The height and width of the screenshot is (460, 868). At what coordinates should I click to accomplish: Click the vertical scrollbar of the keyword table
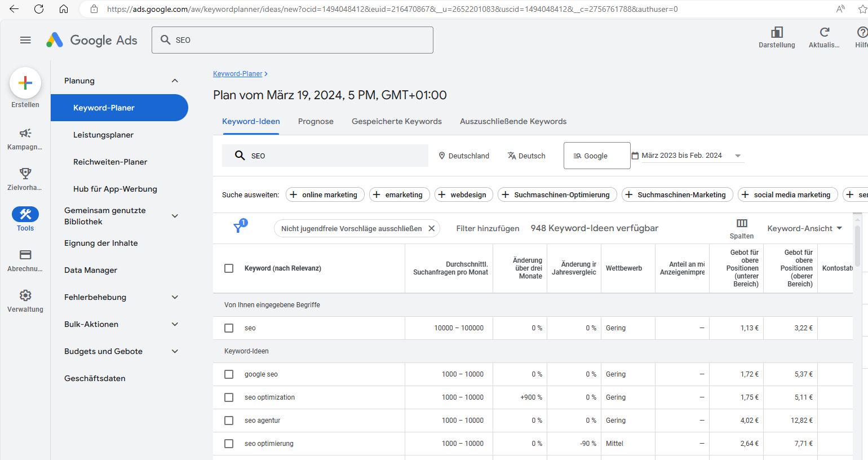pyautogui.click(x=857, y=245)
